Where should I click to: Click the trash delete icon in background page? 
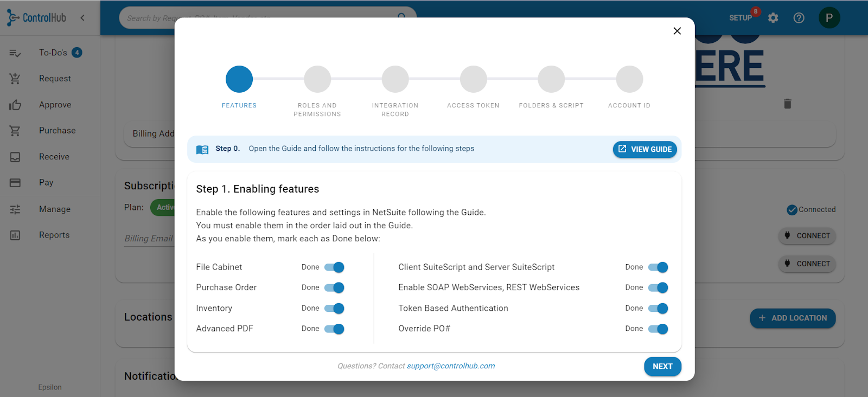(788, 104)
